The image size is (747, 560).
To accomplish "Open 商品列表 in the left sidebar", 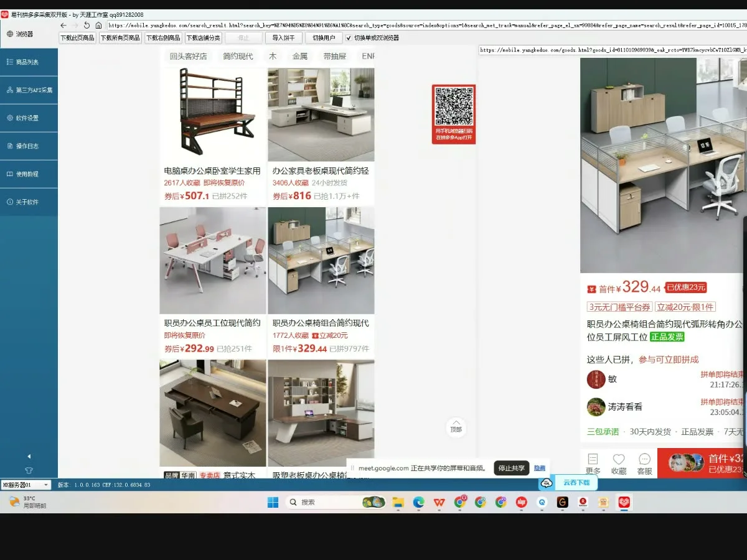I will click(29, 62).
